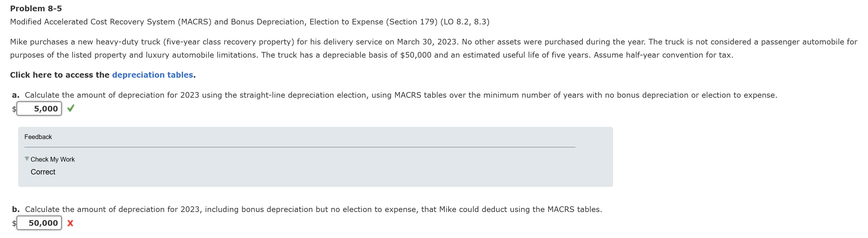
Task: Click the validation icon after the 5,000 field
Action: point(71,109)
